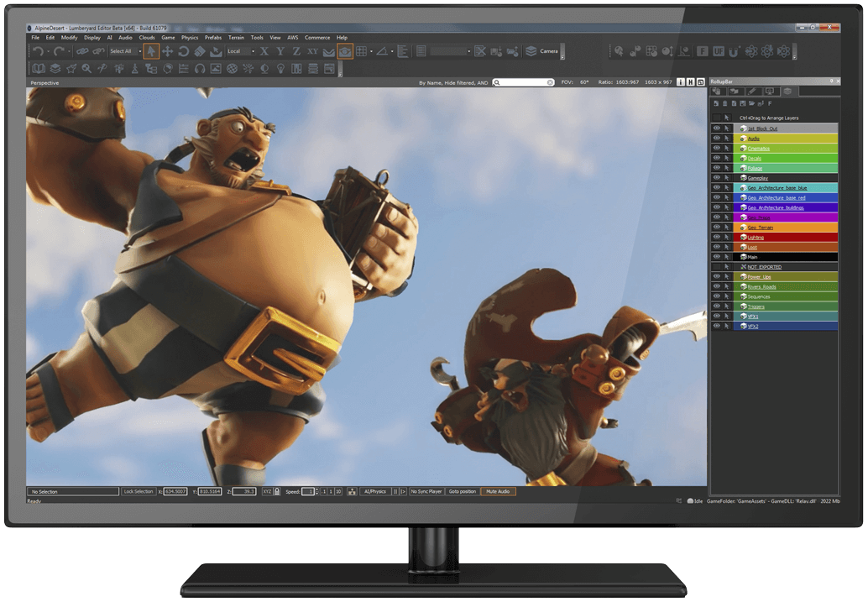868x602 pixels.
Task: Click the Goto position button
Action: 464,491
